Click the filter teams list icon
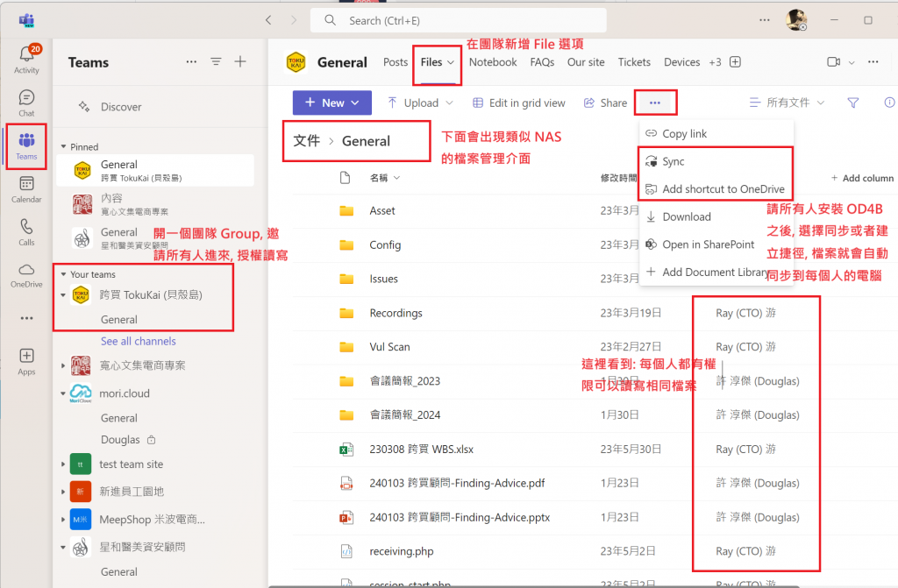The width and height of the screenshot is (898, 588). coord(216,62)
